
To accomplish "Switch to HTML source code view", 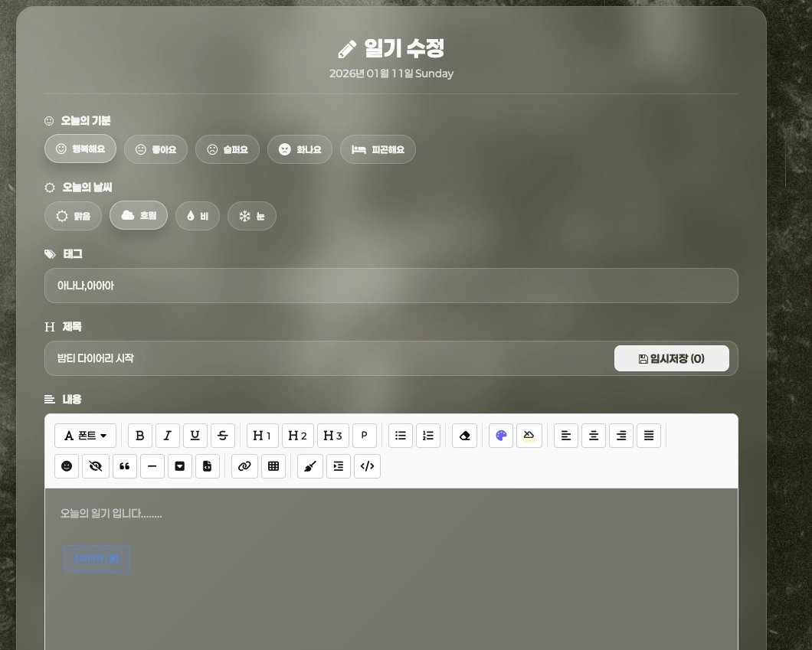I will [x=367, y=466].
